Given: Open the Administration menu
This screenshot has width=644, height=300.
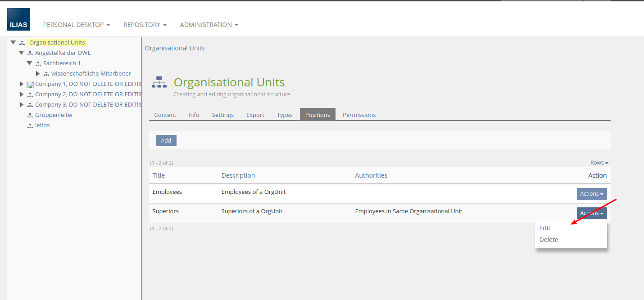Looking at the screenshot, I should coord(209,25).
